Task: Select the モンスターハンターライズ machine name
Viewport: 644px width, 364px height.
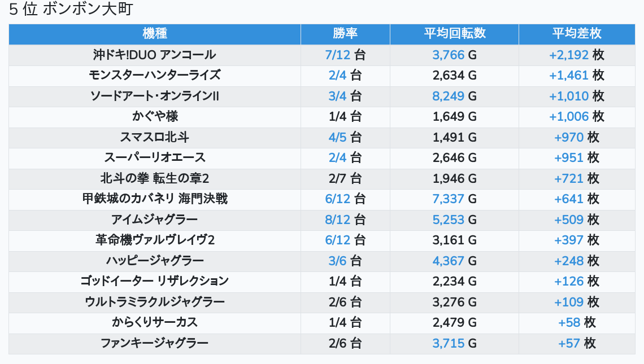Action: pyautogui.click(x=155, y=75)
